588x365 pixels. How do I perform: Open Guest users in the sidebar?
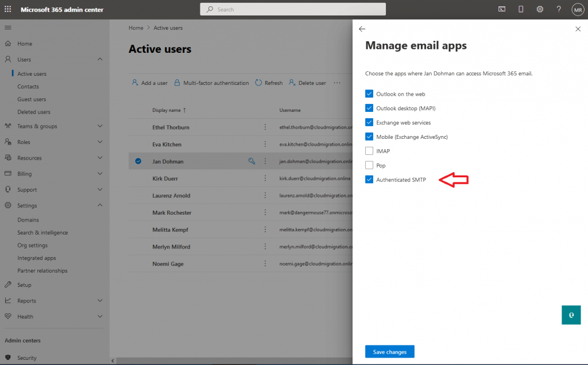tap(32, 99)
